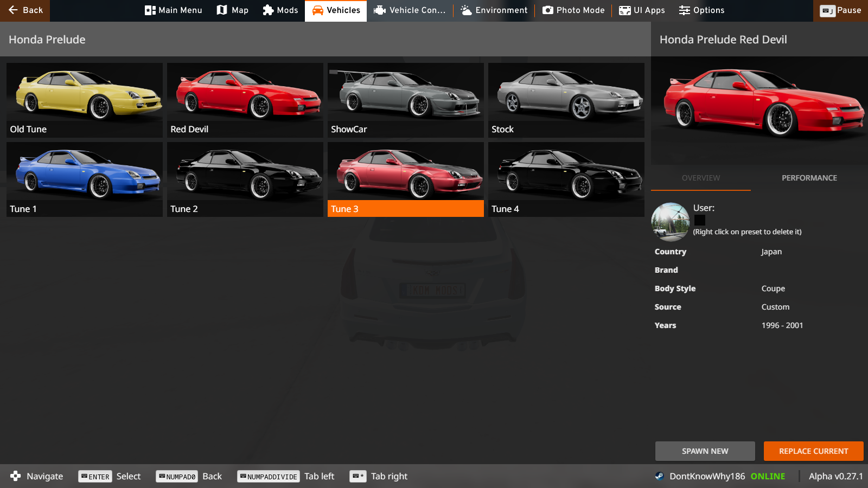Click the 'Old Tune' label text
This screenshot has height=488, width=868.
[28, 129]
